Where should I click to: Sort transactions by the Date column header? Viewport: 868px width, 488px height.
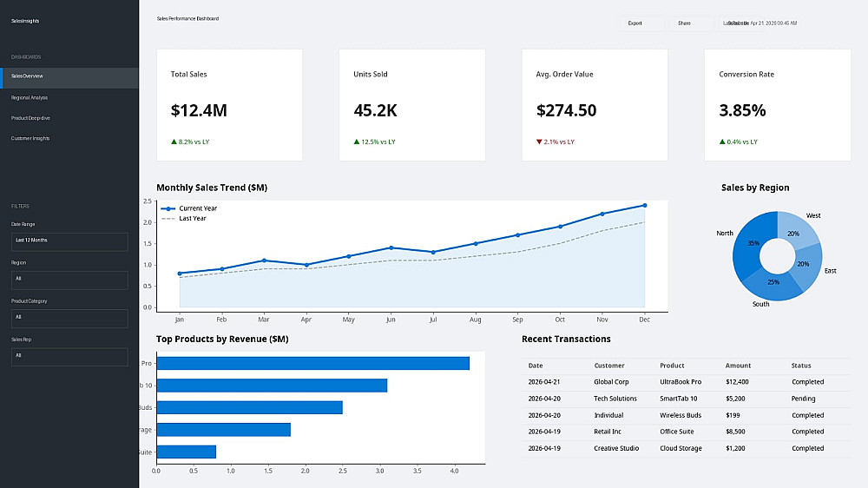pyautogui.click(x=536, y=366)
